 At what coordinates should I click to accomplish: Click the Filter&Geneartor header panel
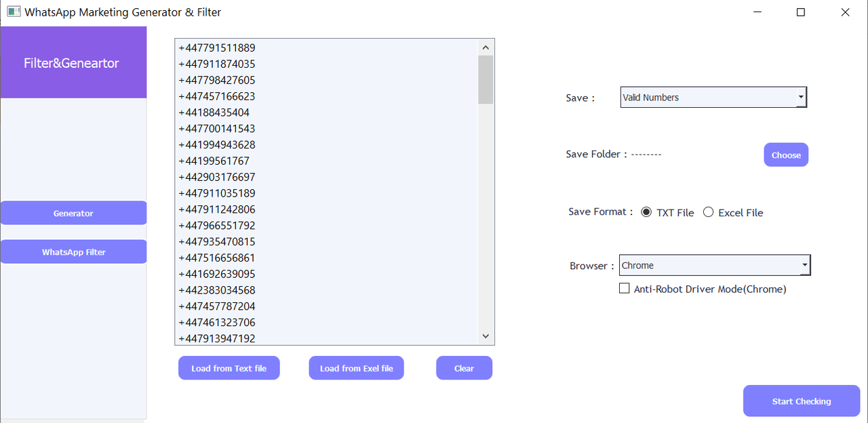pyautogui.click(x=73, y=62)
